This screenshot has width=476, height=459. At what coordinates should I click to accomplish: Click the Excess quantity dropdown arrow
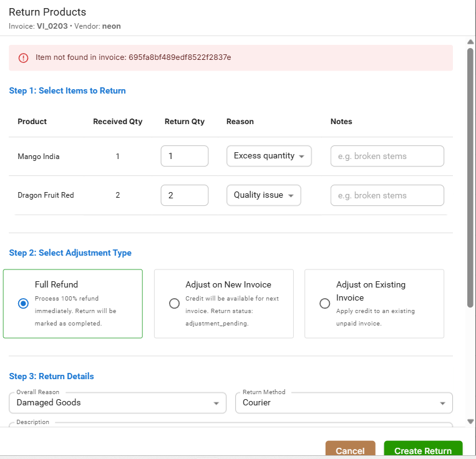coord(302,157)
